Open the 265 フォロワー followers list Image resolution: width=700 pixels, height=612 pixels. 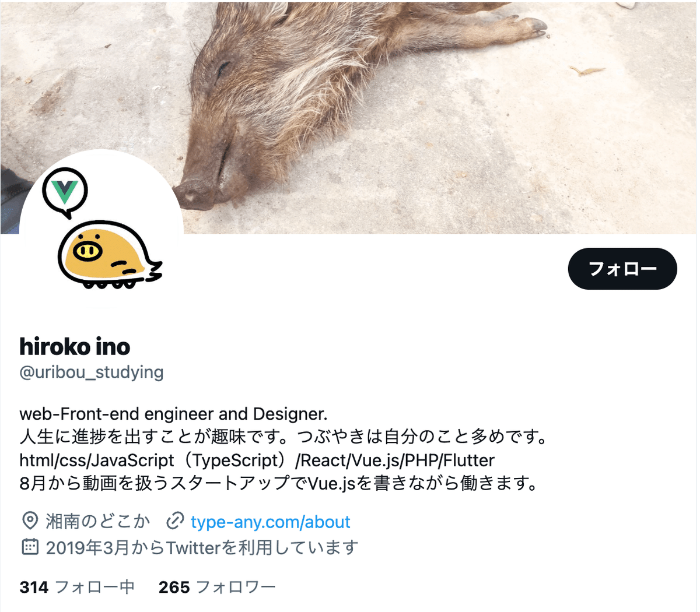point(217,586)
